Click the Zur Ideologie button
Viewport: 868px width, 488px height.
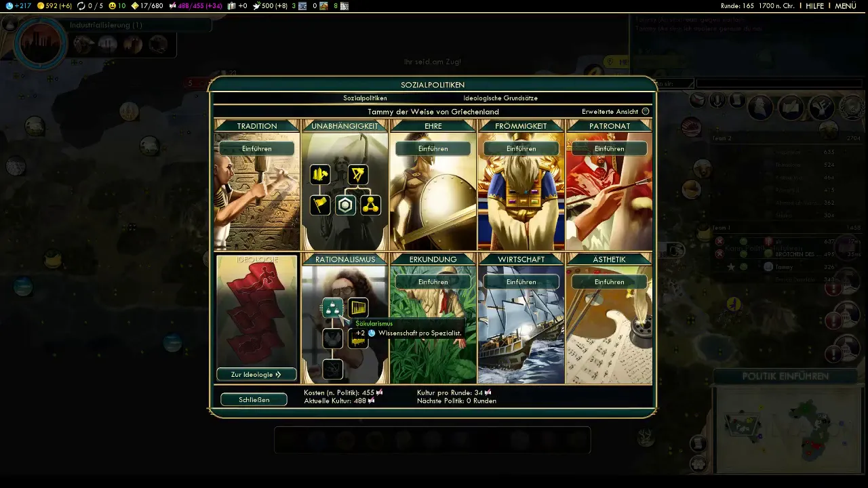(256, 374)
